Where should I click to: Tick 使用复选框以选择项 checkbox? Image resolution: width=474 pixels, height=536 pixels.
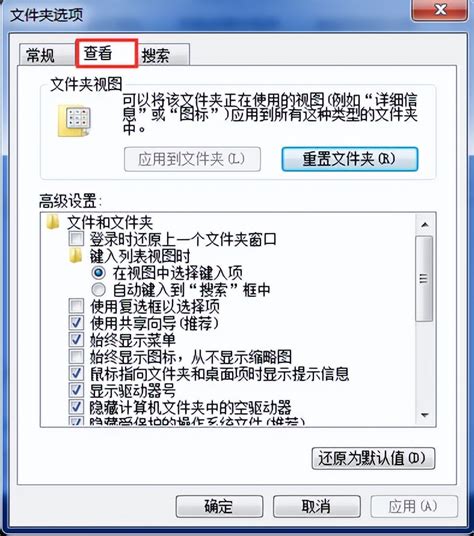[76, 306]
